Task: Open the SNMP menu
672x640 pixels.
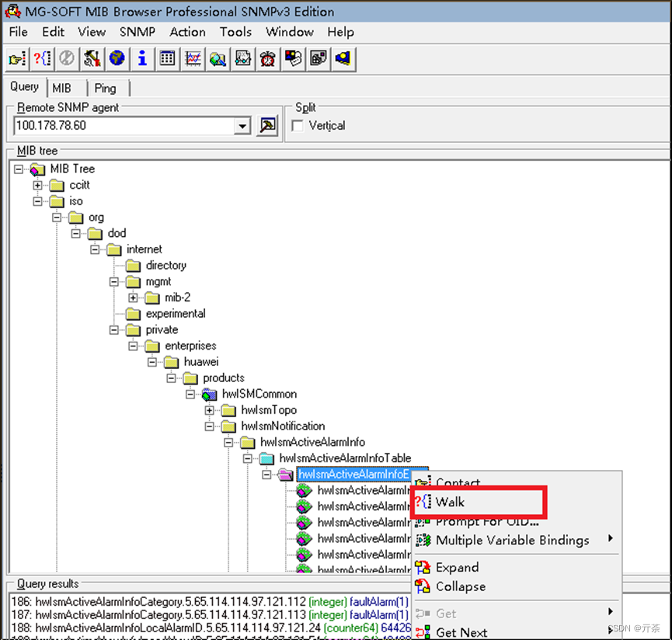Action: [x=137, y=32]
